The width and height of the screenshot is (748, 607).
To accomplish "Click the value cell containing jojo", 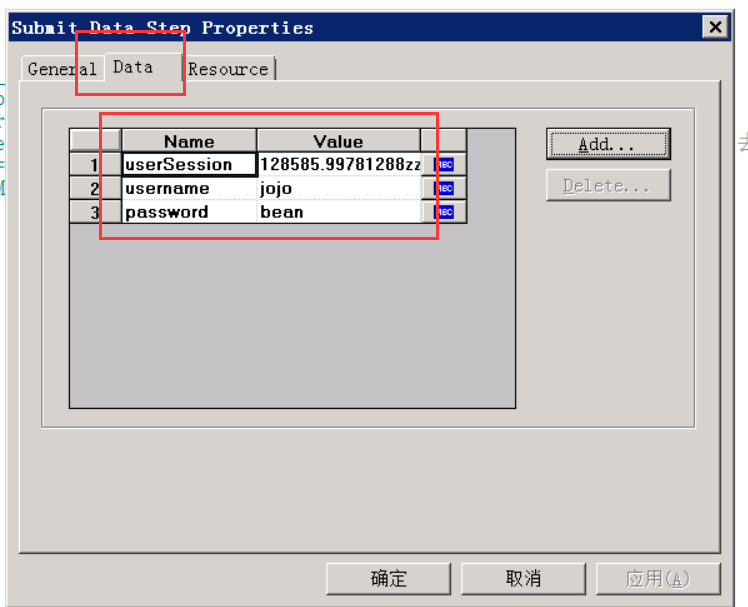I will [338, 188].
